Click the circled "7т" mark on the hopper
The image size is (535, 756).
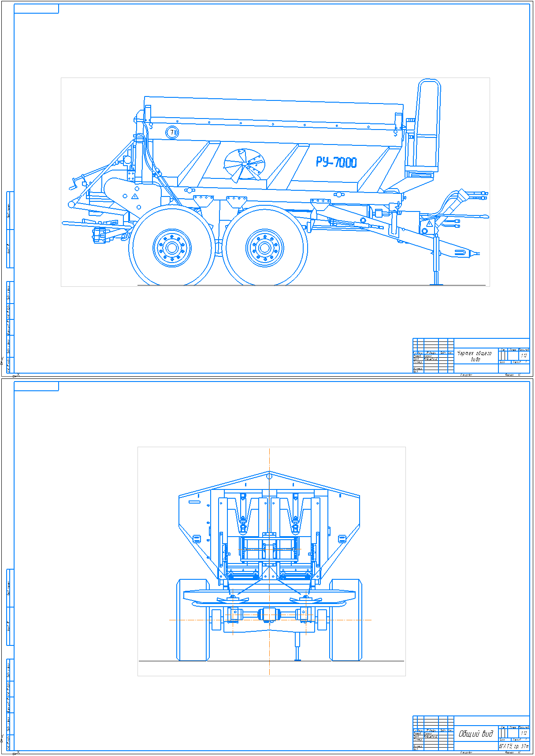click(x=172, y=132)
